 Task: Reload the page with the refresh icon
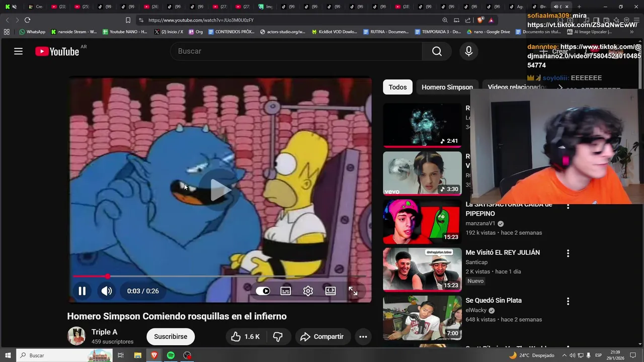(x=27, y=20)
